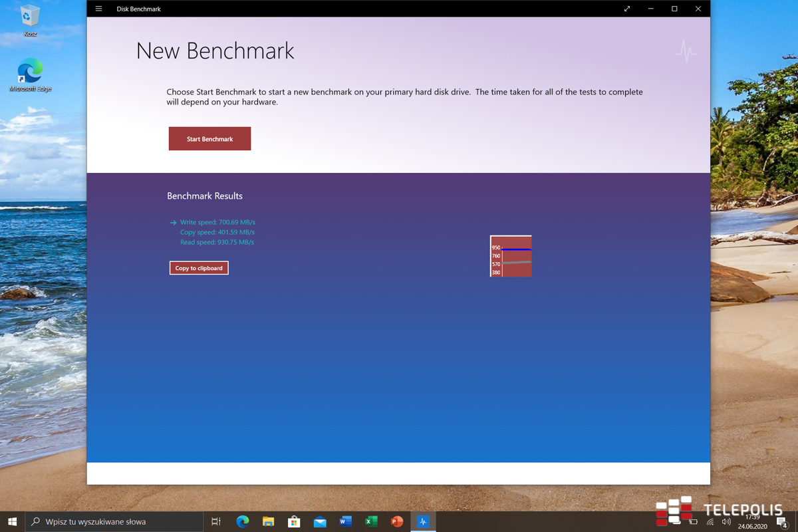Open Microsoft Store from the taskbar

click(294, 521)
